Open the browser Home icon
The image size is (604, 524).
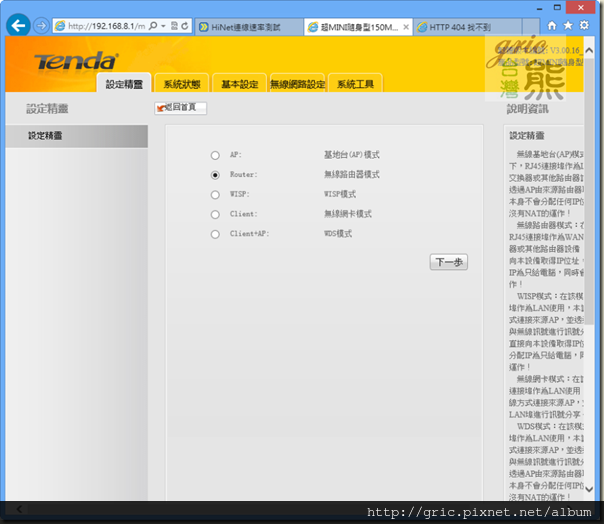coord(552,25)
